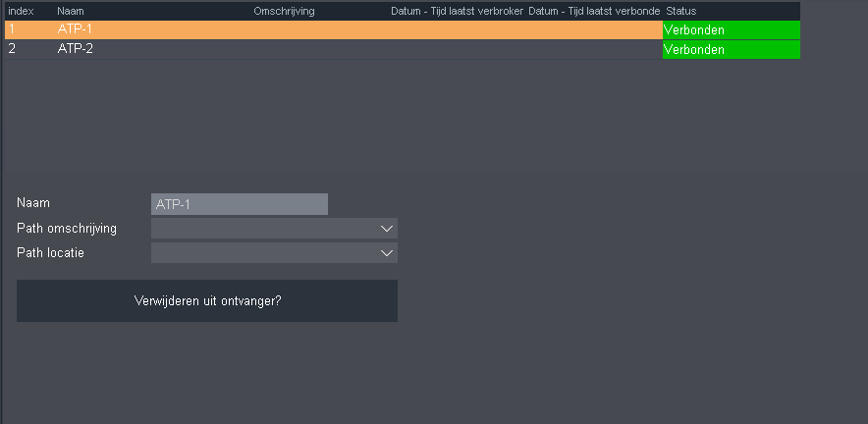Click 'Datum - Tijd laatst verbroken' header

coord(457,11)
